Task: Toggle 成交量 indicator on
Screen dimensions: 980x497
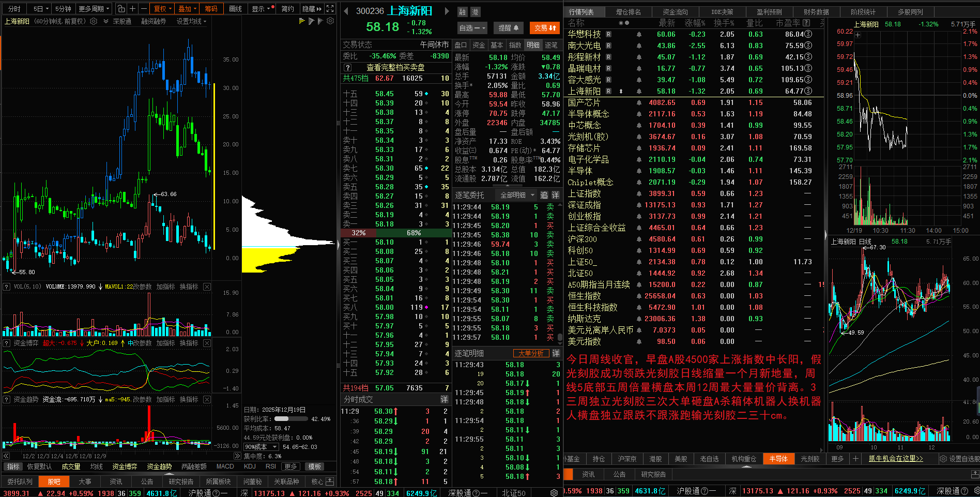Action: (x=71, y=466)
